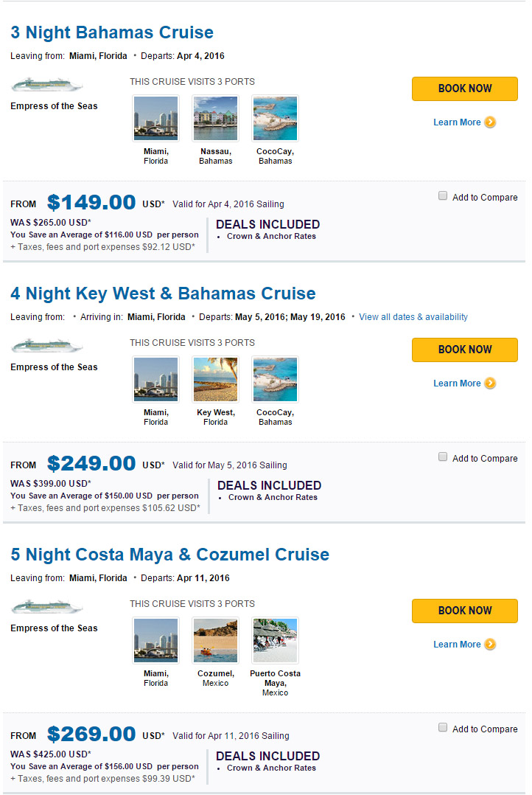Book the 3 Night Bahamas Cruise now
The image size is (532, 795).
464,88
